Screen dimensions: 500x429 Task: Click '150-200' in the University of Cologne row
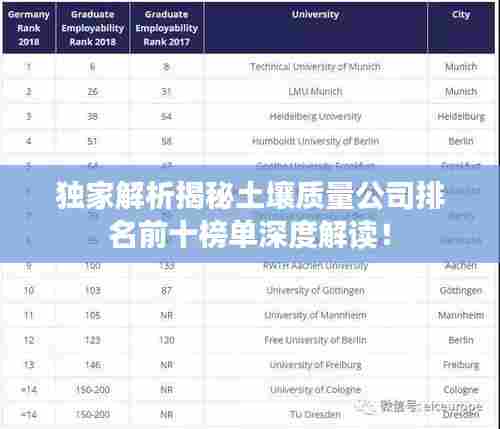point(93,389)
